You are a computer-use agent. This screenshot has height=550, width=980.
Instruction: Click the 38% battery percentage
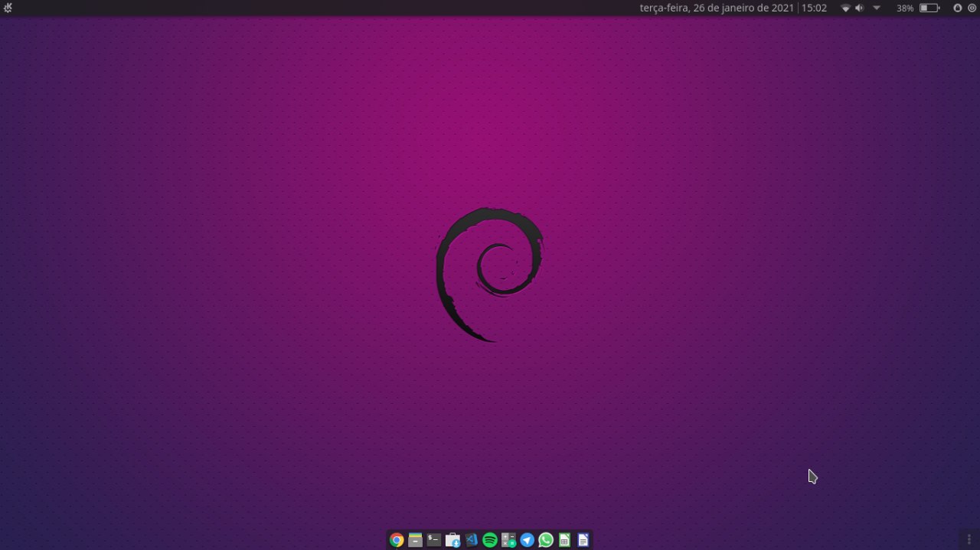[x=905, y=8]
